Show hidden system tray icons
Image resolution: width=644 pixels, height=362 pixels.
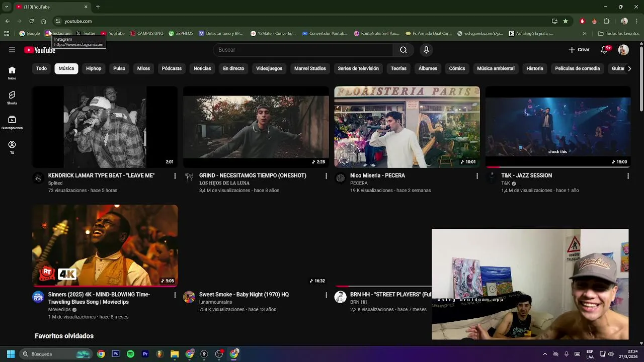(545, 354)
